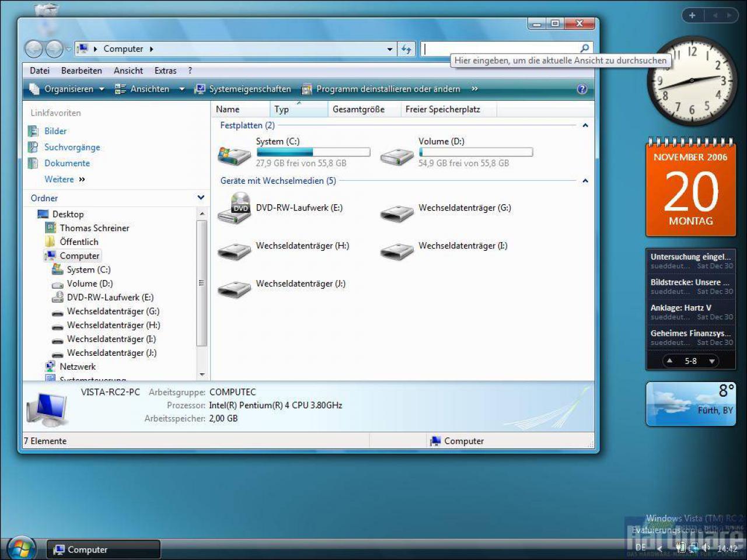Open the Ansichten dropdown arrow
This screenshot has height=560, width=747.
point(181,89)
